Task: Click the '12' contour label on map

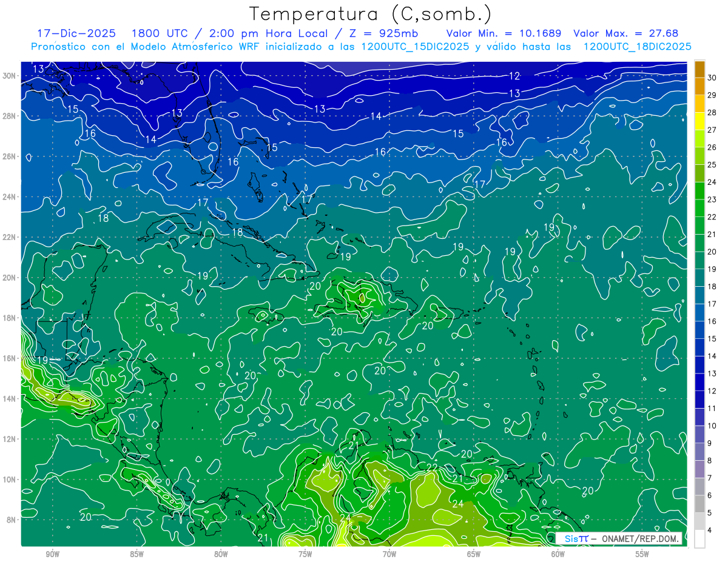Action: pyautogui.click(x=514, y=76)
